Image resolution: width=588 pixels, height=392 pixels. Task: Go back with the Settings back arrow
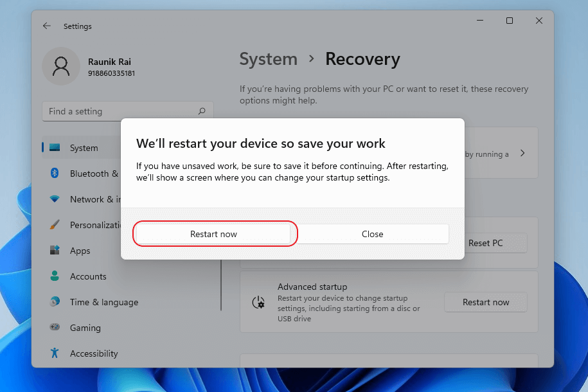click(46, 26)
